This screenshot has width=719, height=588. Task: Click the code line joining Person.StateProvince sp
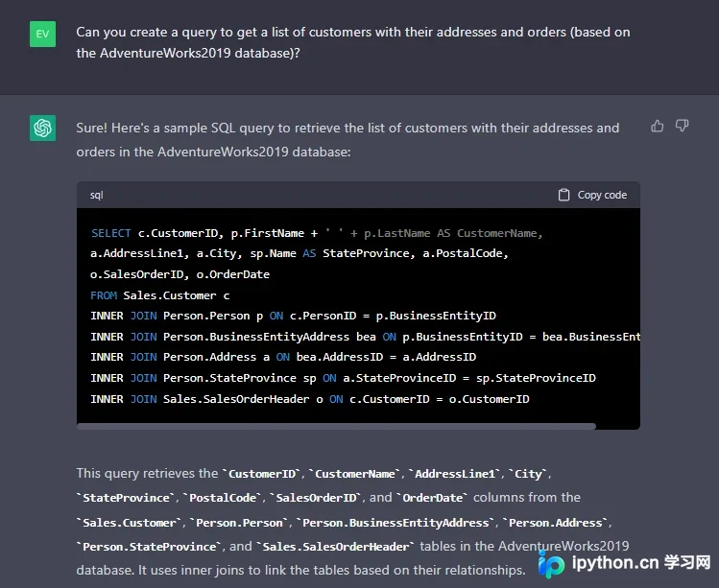click(343, 378)
